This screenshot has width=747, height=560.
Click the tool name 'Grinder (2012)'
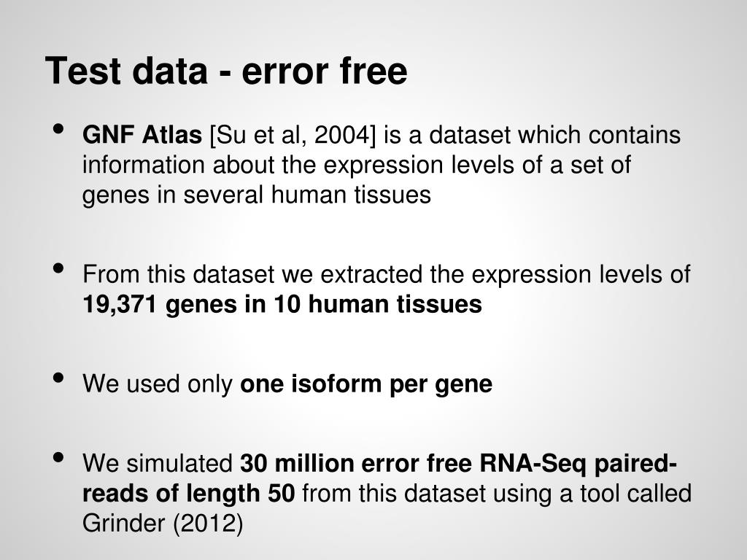(x=163, y=524)
